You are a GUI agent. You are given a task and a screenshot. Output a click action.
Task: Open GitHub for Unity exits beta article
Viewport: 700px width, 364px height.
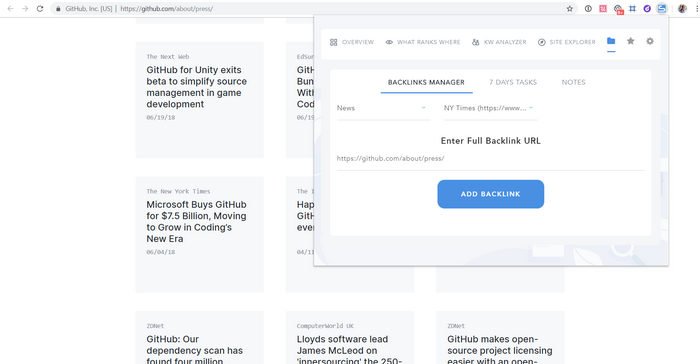[x=196, y=87]
